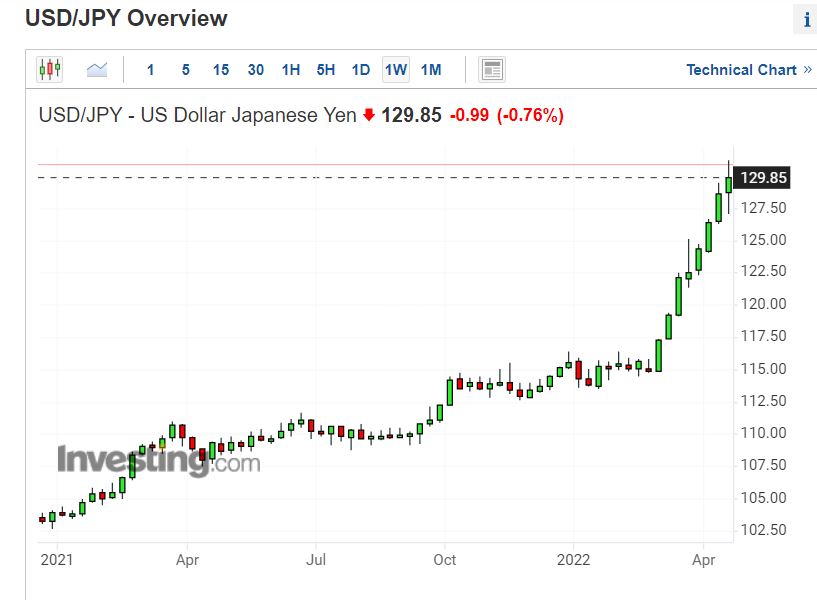
Task: Select the 1H timeframe
Action: pos(291,69)
